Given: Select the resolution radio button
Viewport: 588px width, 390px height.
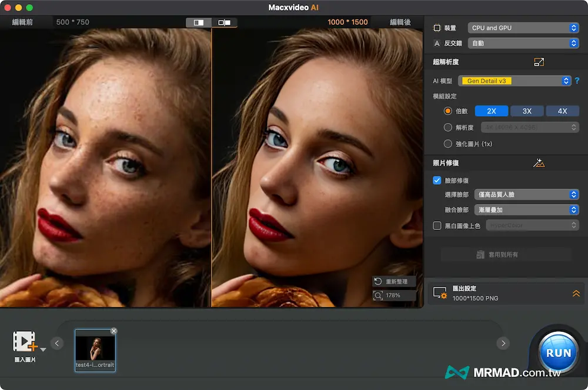Looking at the screenshot, I should [448, 128].
